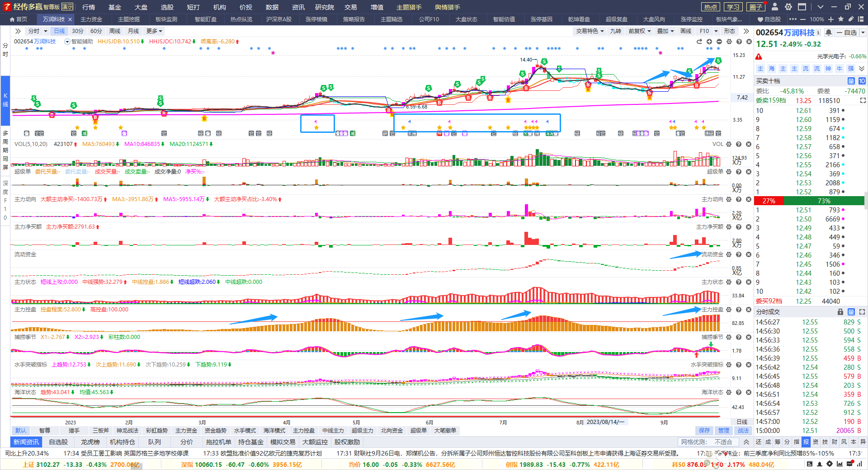Click panel layout icon in tab bar

[x=862, y=19]
